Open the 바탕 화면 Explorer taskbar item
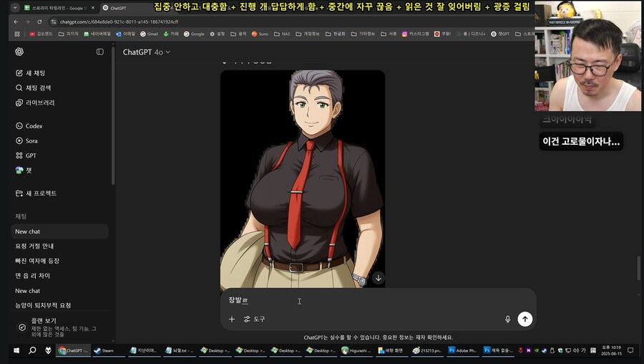The image size is (644, 364). (x=391, y=350)
